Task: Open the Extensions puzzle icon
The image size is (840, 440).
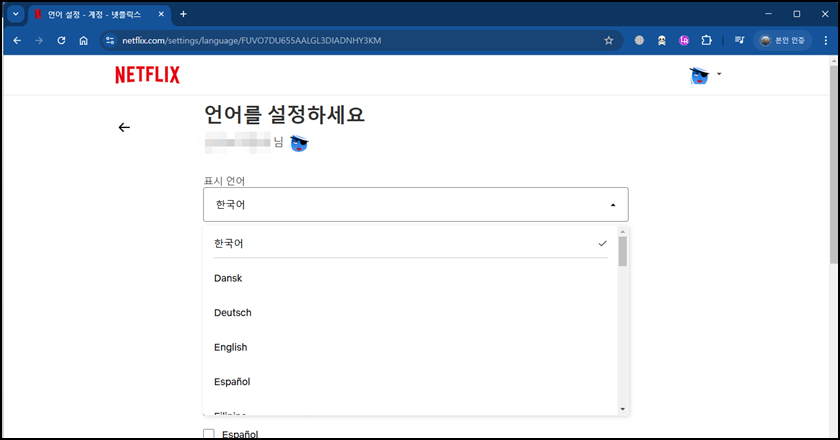Action: point(707,41)
